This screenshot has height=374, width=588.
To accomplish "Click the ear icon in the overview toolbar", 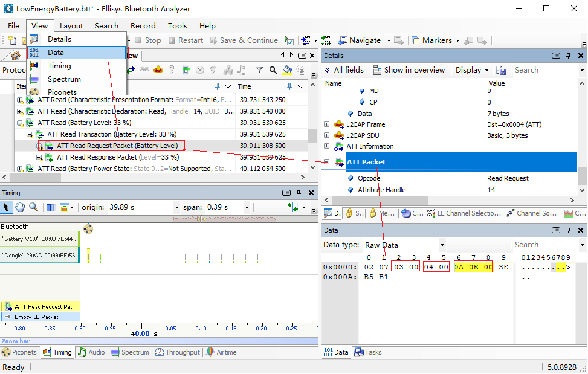I will tap(213, 70).
